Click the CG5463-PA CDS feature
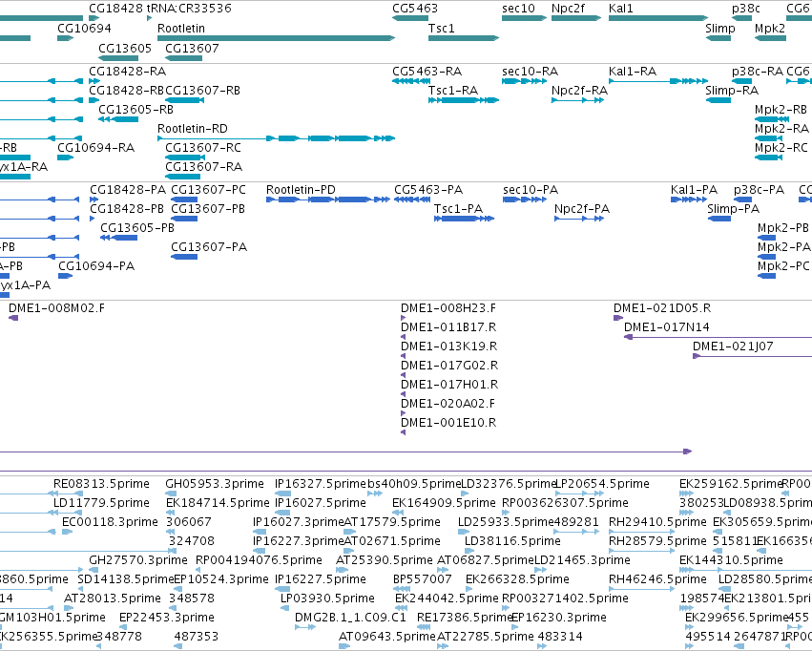 point(412,199)
